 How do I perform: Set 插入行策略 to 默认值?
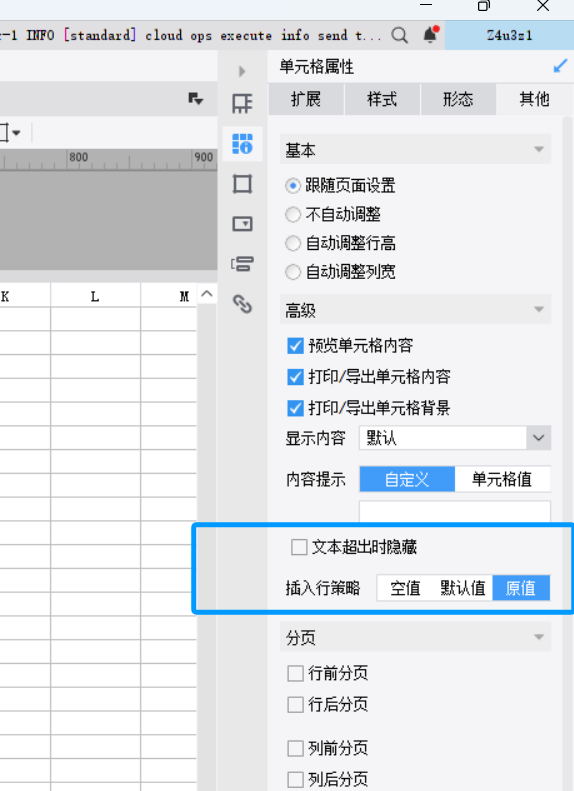[x=463, y=588]
